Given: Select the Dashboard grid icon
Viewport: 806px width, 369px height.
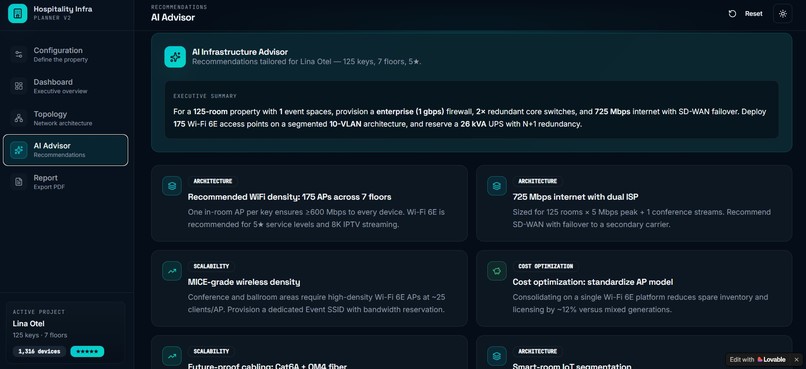Looking at the screenshot, I should 19,86.
